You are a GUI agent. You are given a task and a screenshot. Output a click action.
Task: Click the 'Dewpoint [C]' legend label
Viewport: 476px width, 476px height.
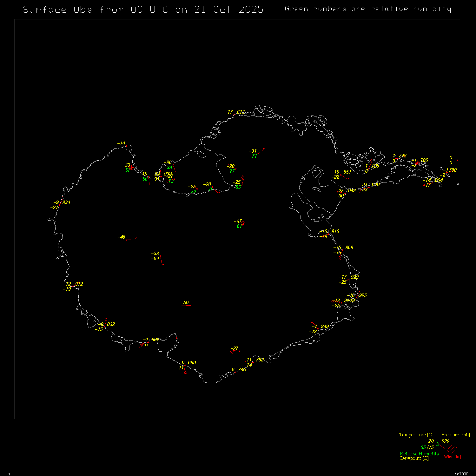414,458
